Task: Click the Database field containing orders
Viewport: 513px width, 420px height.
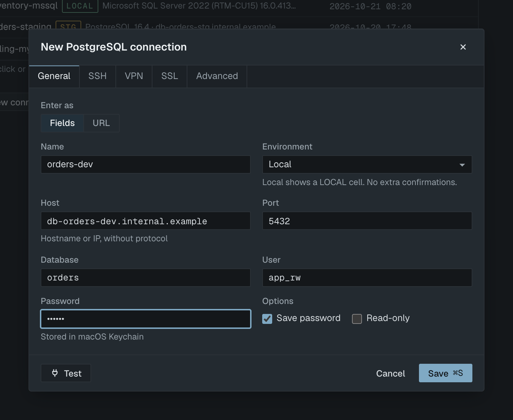Action: (146, 278)
